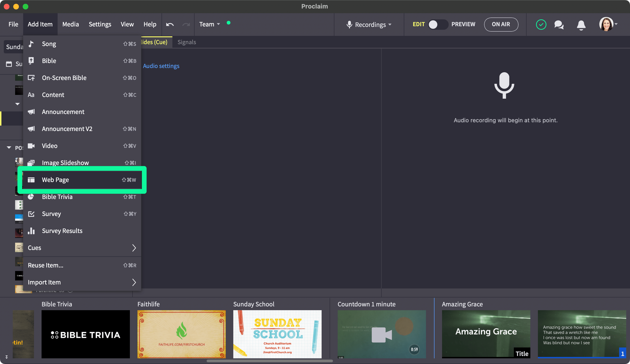Screen dimensions: 630x364
Task: Switch to the Signals tab
Action: [187, 42]
